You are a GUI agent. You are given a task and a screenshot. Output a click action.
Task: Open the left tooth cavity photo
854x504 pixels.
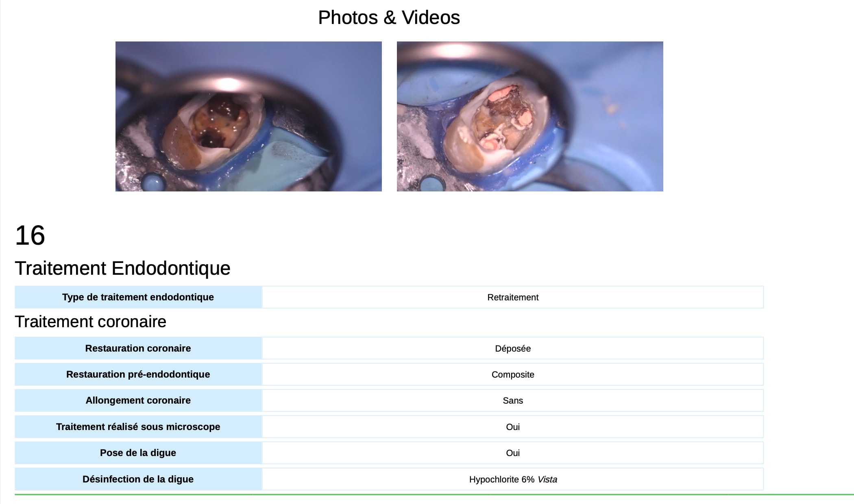click(248, 116)
